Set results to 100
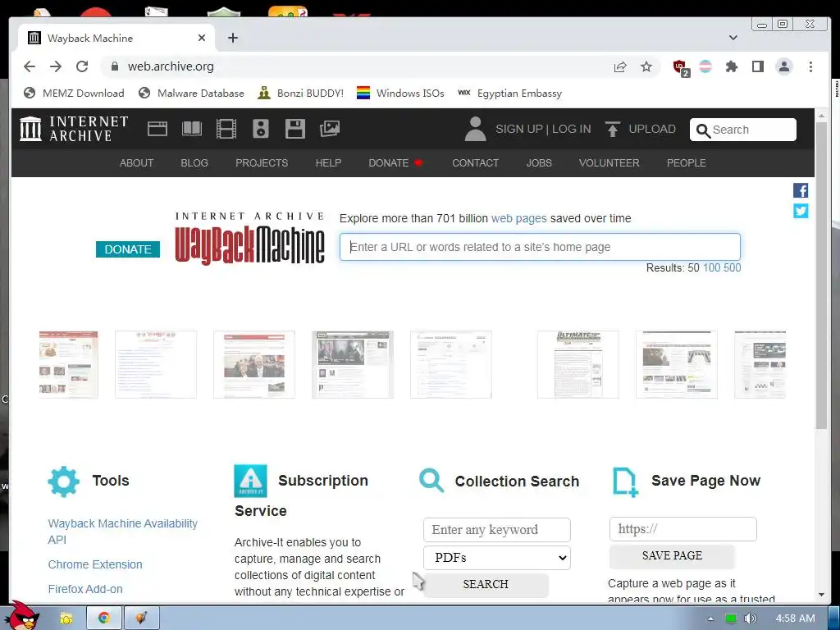This screenshot has height=630, width=840. [711, 268]
